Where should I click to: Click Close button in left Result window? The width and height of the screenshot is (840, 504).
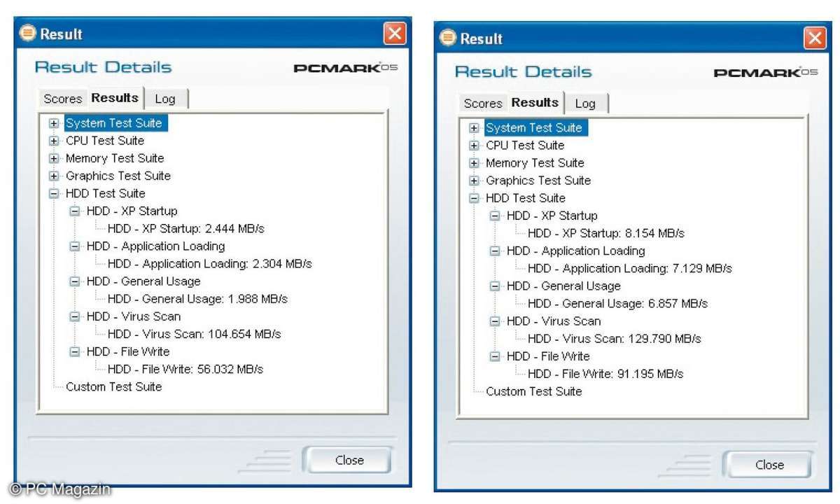(x=348, y=460)
